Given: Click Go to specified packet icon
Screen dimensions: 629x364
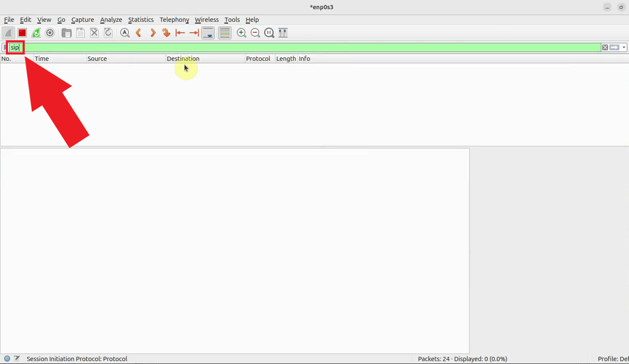Looking at the screenshot, I should point(166,33).
